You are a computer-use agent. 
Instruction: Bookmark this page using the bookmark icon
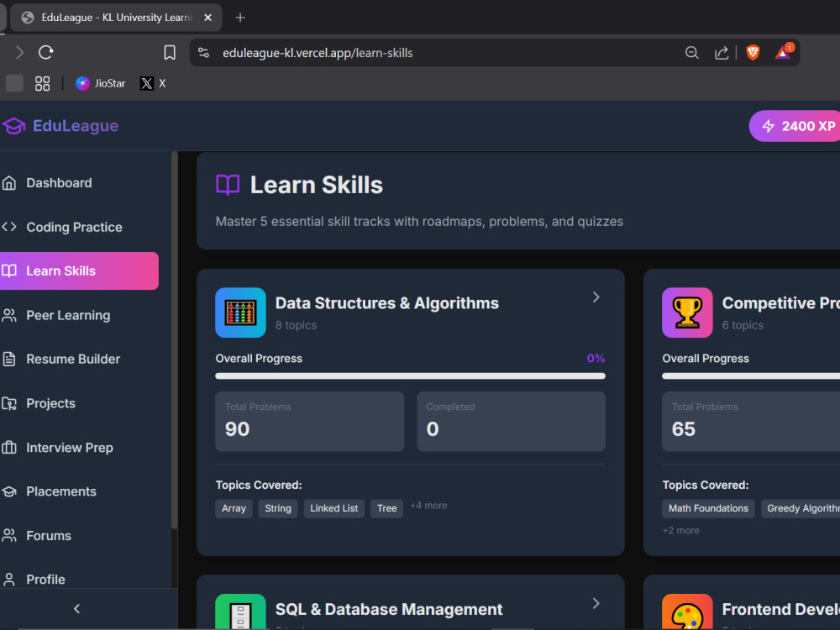(x=170, y=52)
